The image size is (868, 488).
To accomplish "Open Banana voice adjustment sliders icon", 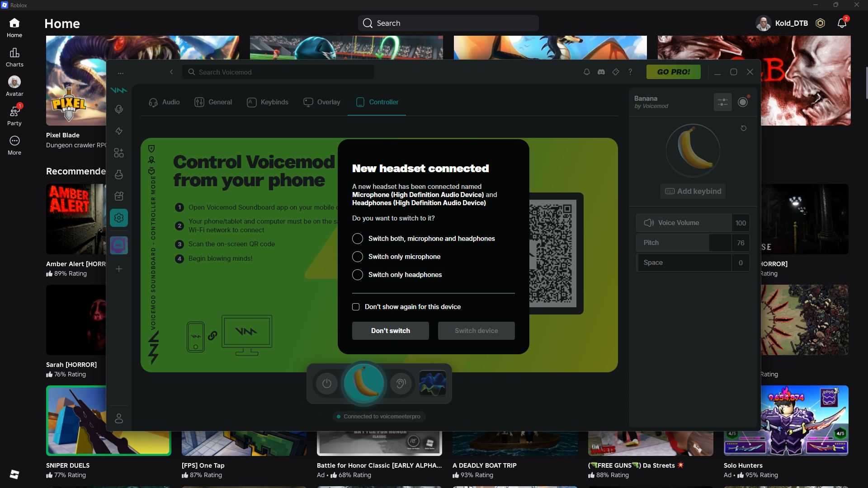I will [x=723, y=102].
